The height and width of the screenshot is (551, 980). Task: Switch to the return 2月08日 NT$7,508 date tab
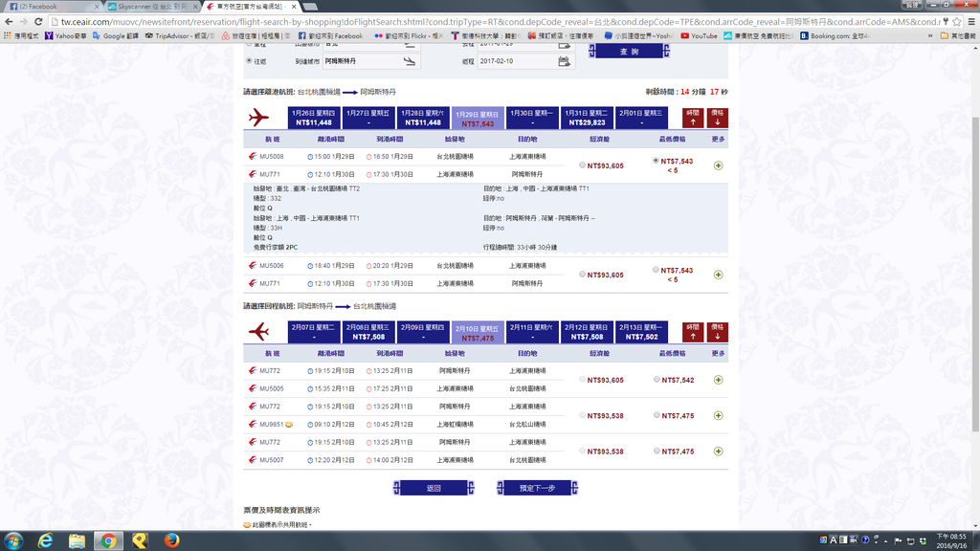coord(368,332)
